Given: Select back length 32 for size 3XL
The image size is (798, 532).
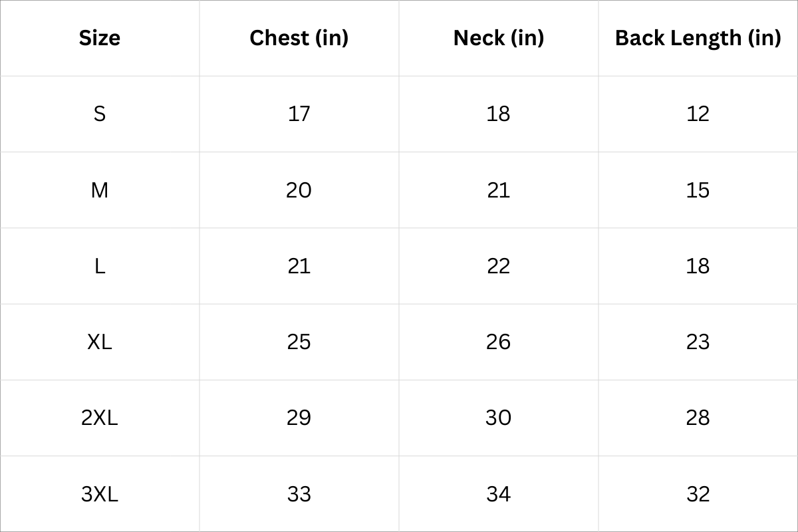Looking at the screenshot, I should pyautogui.click(x=698, y=494).
